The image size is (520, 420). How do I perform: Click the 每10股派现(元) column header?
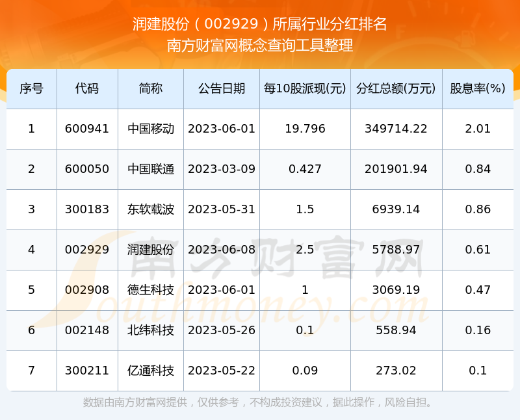pos(305,88)
